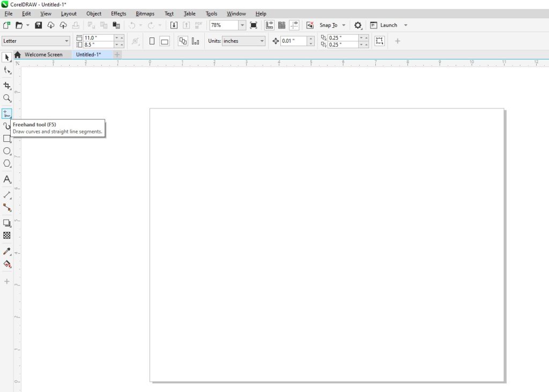Image resolution: width=549 pixels, height=392 pixels.
Task: Click the plus to open a new document tab
Action: pos(117,54)
